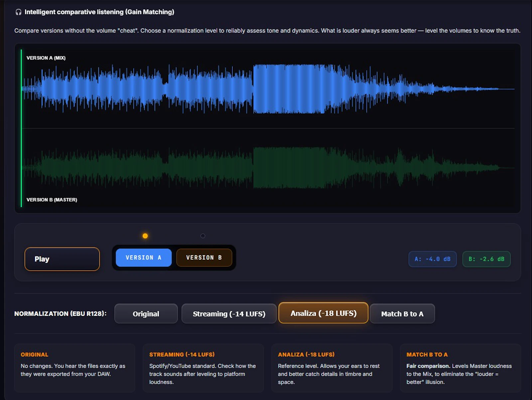Click the STREAMING (-14 LUFS) description card
532x400 pixels.
tap(203, 368)
